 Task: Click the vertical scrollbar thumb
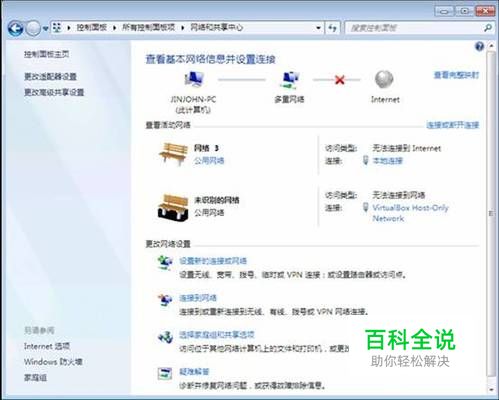[x=491, y=213]
